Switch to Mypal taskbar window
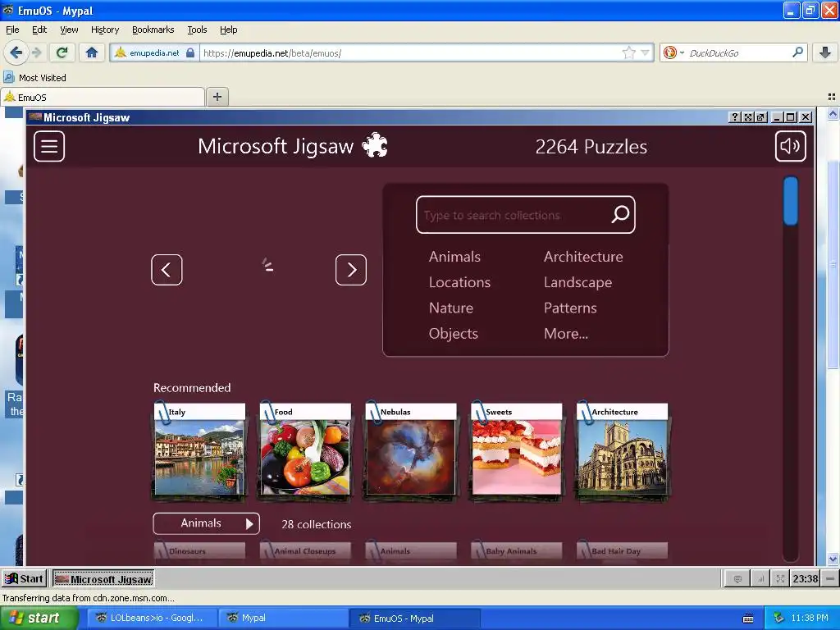 (282, 619)
